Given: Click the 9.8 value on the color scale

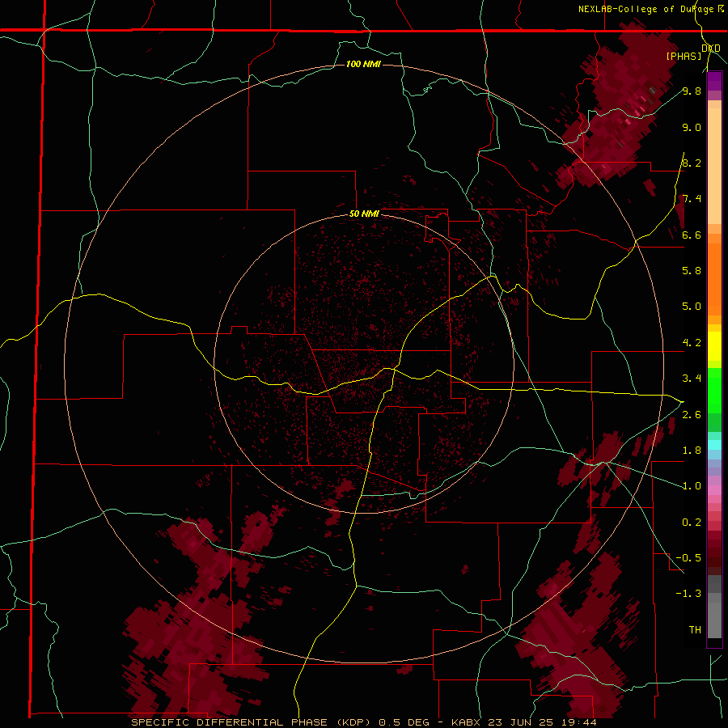Looking at the screenshot, I should 692,91.
